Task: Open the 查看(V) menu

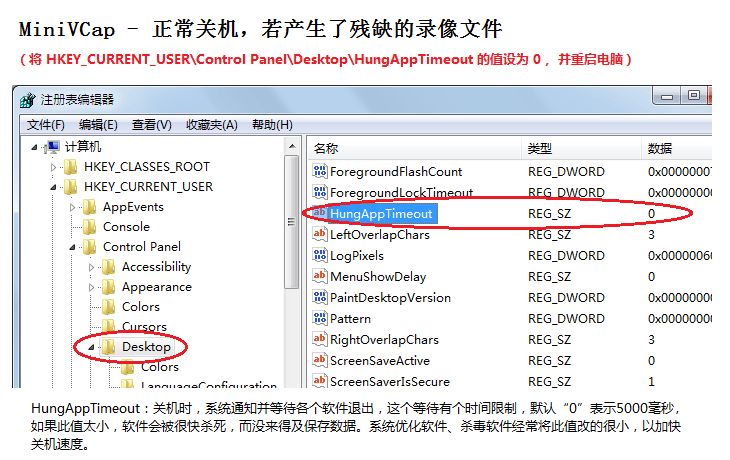Action: 152,125
